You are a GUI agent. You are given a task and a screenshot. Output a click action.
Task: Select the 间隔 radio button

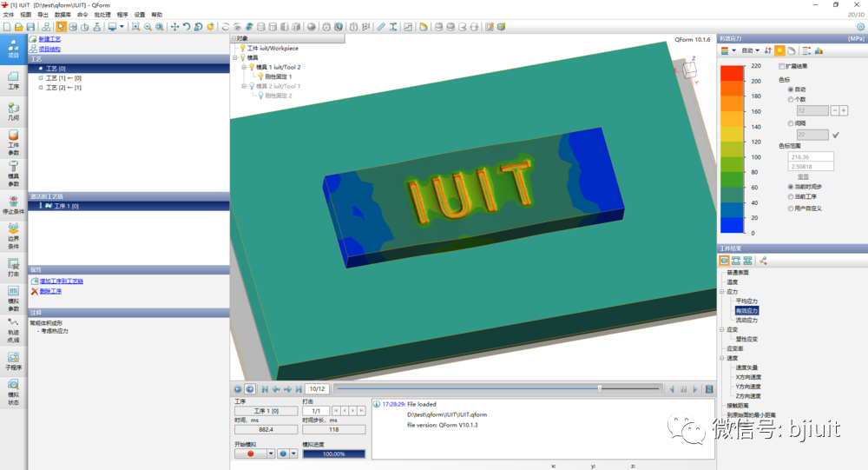point(791,123)
